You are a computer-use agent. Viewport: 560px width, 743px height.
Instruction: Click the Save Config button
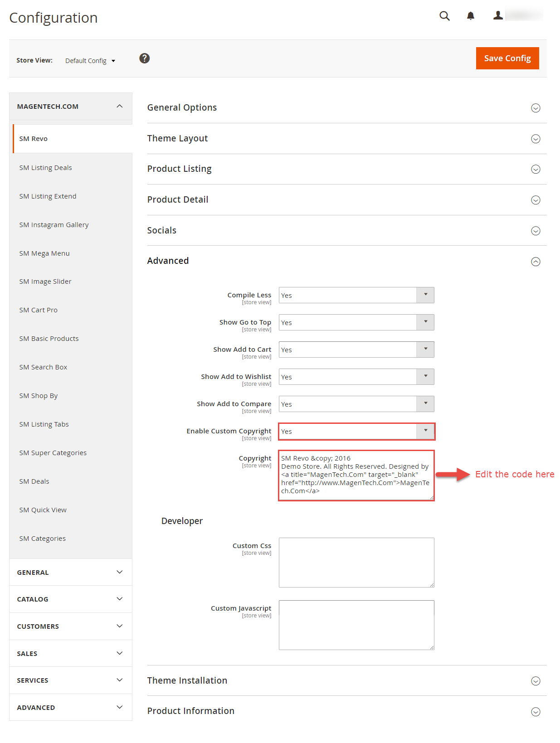pyautogui.click(x=507, y=58)
